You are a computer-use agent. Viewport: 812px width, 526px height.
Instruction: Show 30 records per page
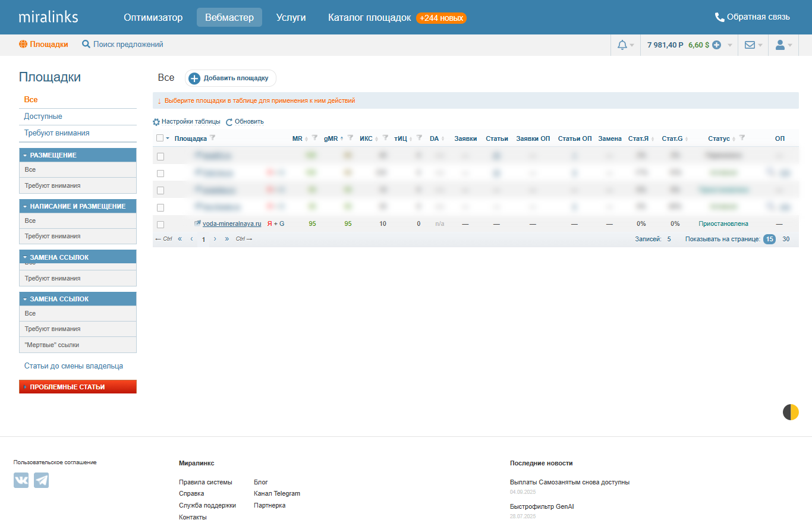coord(786,239)
